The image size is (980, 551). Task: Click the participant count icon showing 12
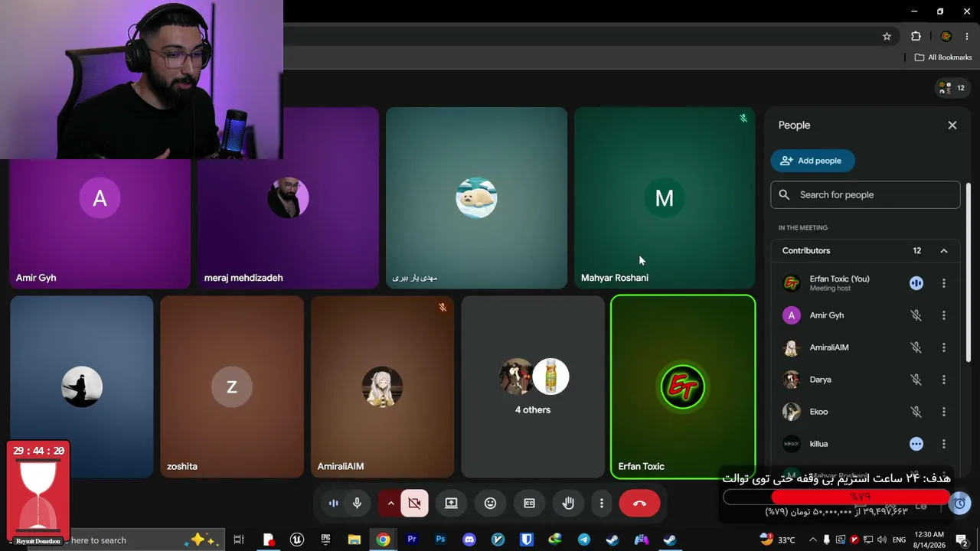pyautogui.click(x=953, y=88)
